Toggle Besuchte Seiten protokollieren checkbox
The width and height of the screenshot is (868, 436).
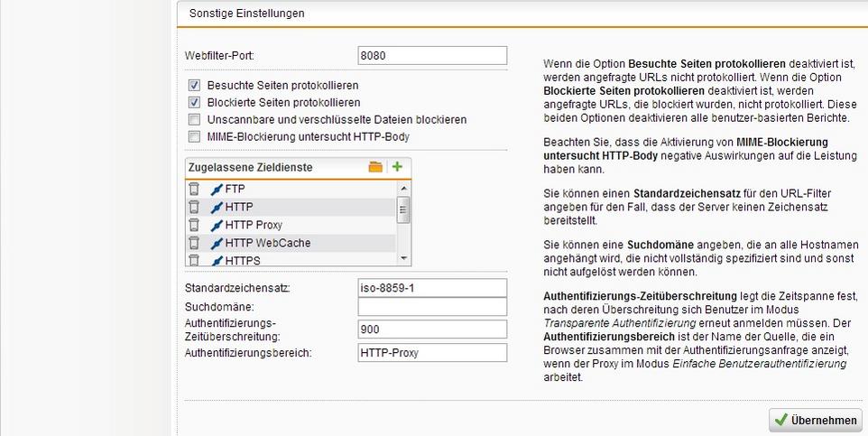[194, 86]
